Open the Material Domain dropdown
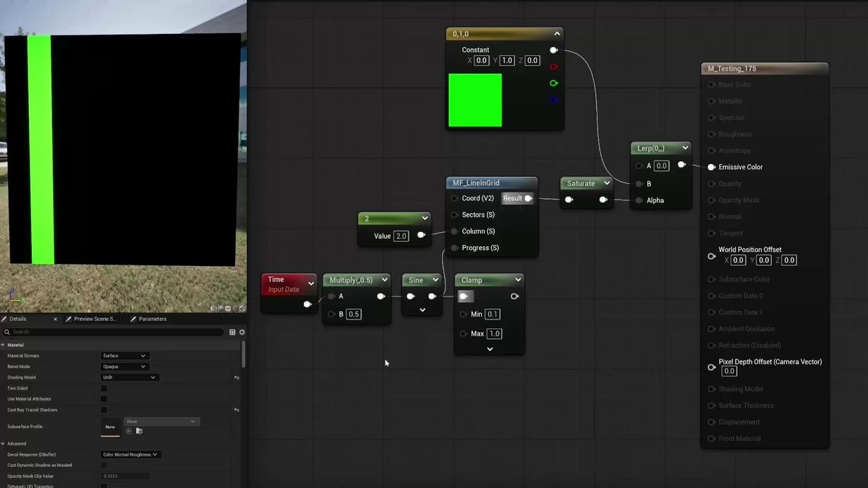The height and width of the screenshot is (488, 868). click(x=124, y=356)
